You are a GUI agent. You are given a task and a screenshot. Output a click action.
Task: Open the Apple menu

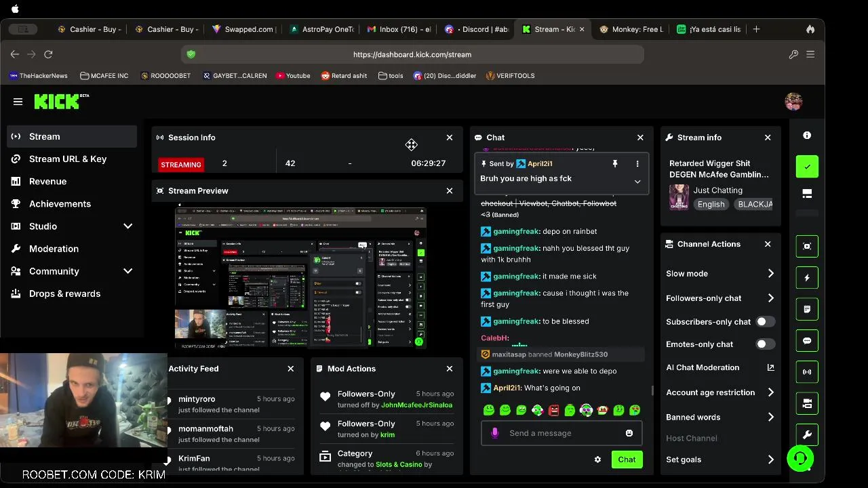tap(15, 8)
